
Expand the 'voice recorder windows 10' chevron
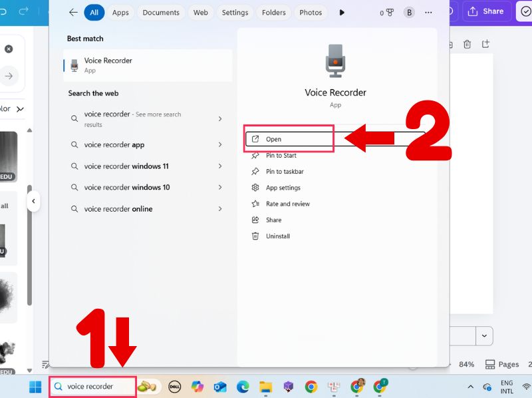click(x=220, y=188)
